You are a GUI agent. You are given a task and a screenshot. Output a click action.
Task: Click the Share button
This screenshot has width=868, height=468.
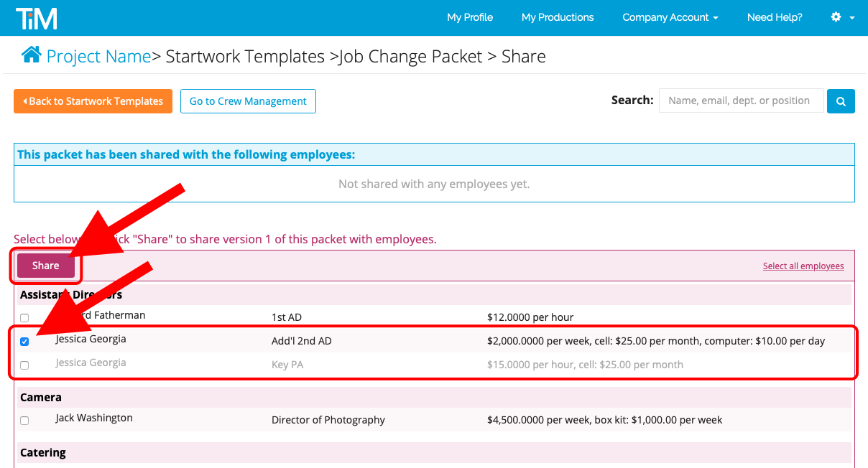(x=45, y=265)
